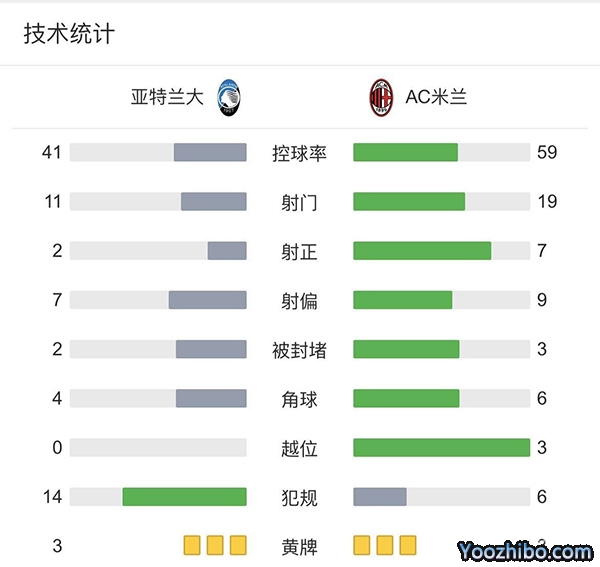Select Atalanta's middle yellow card icon
600x567 pixels.
click(215, 545)
